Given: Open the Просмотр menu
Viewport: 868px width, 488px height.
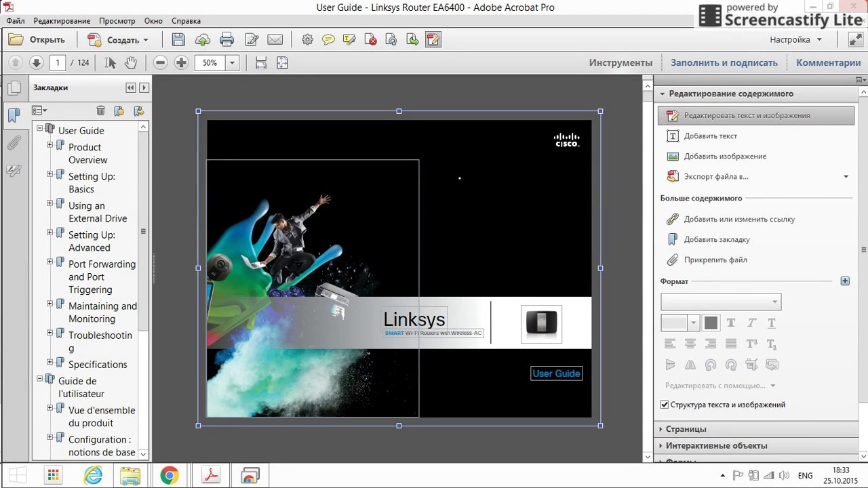Looking at the screenshot, I should pyautogui.click(x=117, y=21).
